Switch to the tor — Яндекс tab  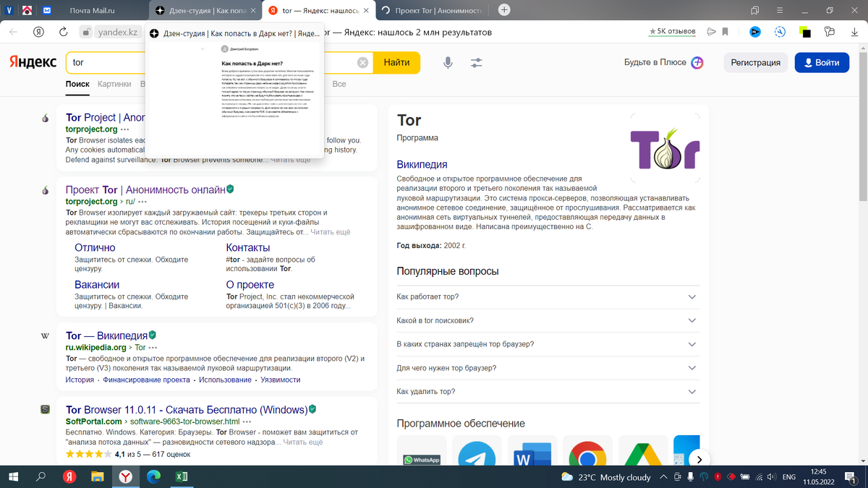click(318, 10)
